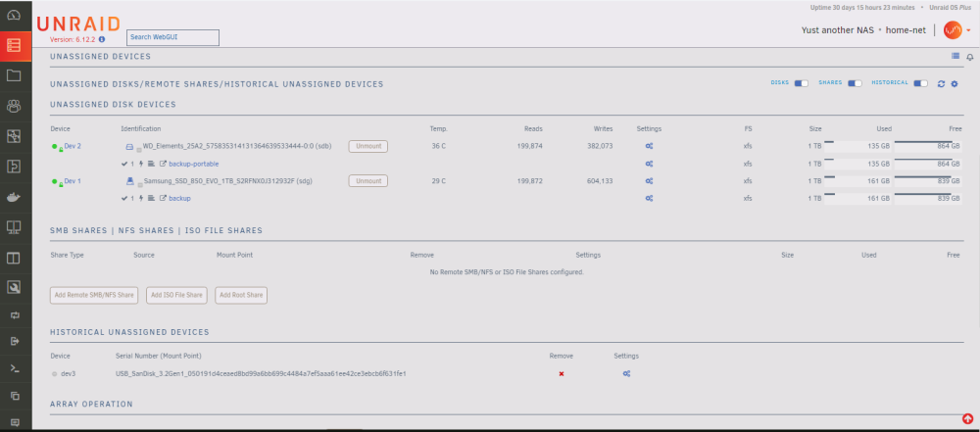
Task: Click the writes value 382,073
Action: (x=599, y=146)
